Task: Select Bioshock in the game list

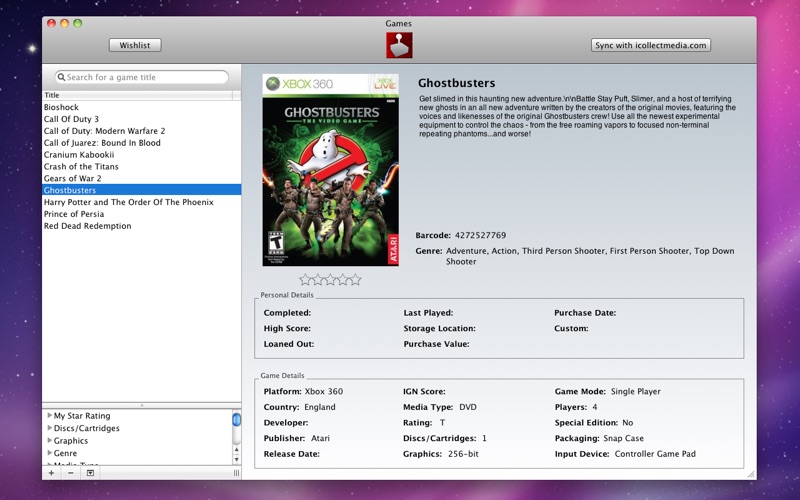Action: click(x=141, y=107)
